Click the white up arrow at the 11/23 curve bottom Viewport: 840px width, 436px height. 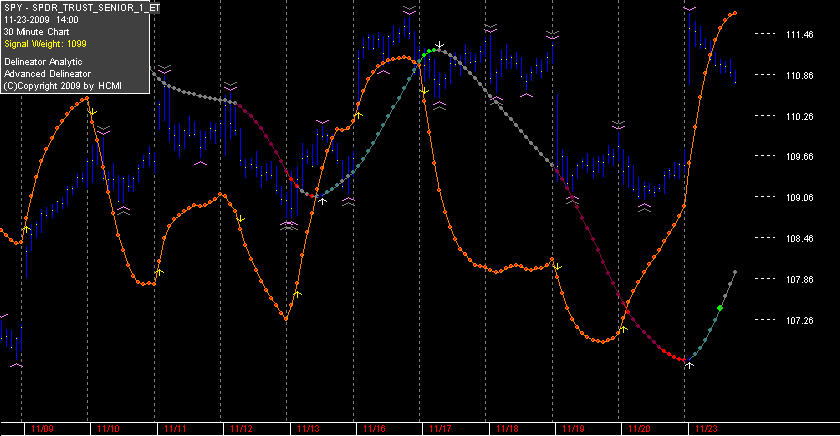[689, 365]
